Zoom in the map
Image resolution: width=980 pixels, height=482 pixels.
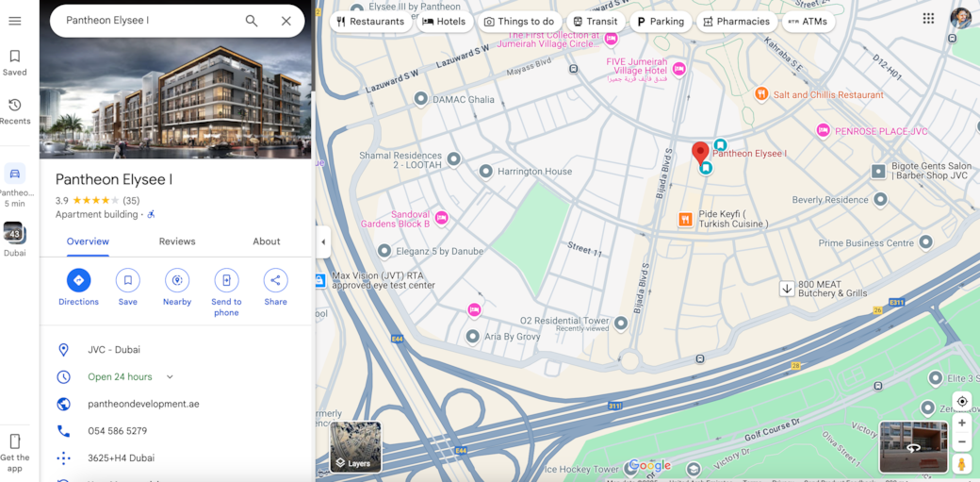(962, 424)
